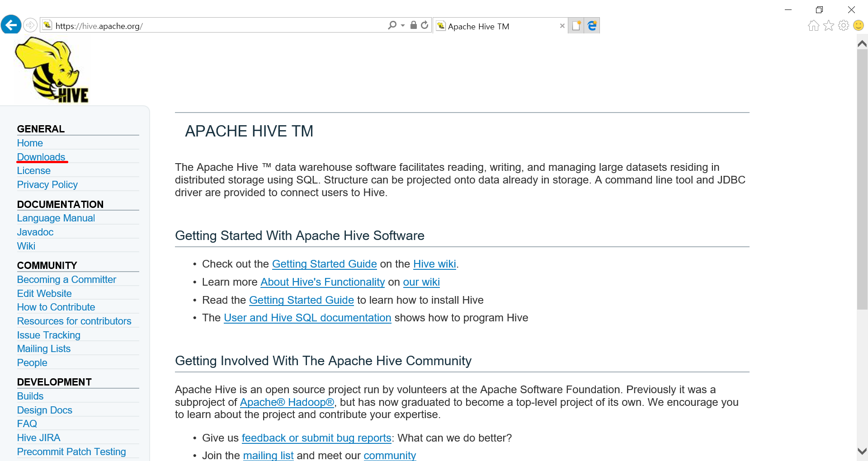The height and width of the screenshot is (461, 868).
Task: Open the License link
Action: pos(34,171)
